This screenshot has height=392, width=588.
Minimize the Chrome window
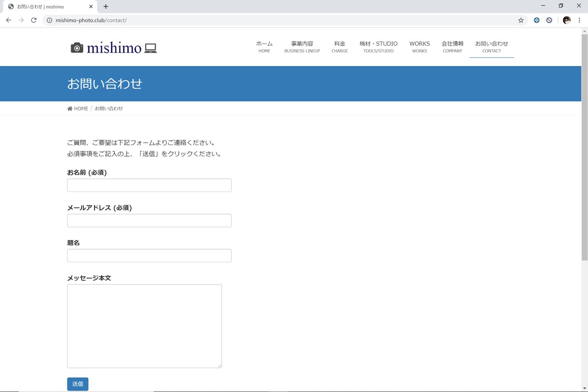coord(543,6)
